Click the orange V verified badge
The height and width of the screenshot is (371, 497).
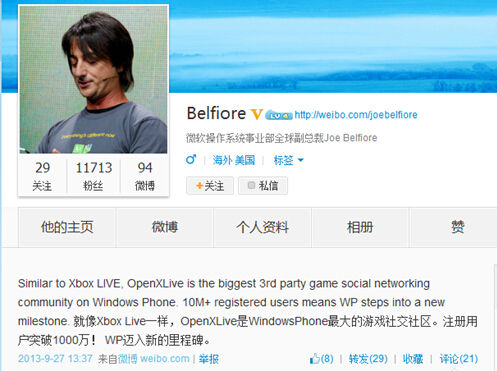(256, 114)
